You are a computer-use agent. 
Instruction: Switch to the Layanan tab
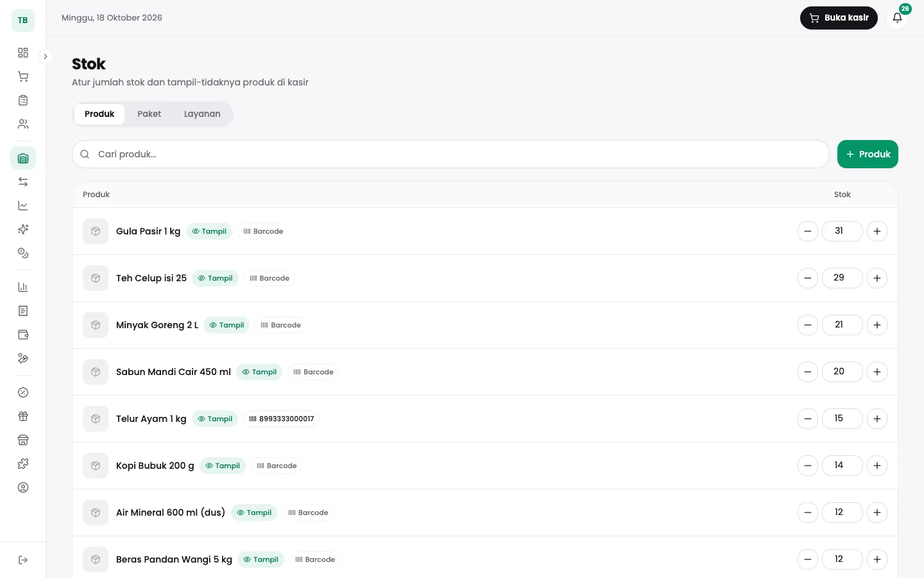click(x=202, y=114)
